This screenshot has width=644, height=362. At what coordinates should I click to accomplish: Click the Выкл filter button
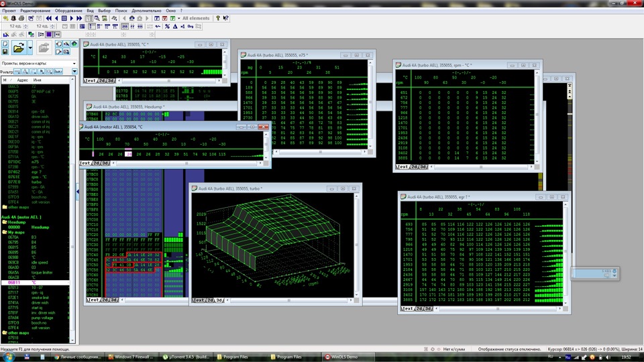point(58,72)
